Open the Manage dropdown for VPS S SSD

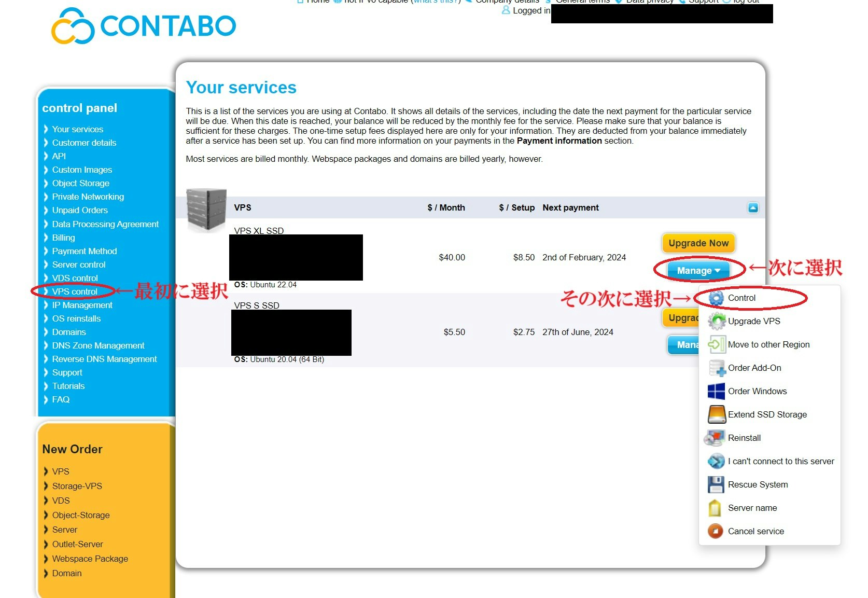[x=684, y=345]
